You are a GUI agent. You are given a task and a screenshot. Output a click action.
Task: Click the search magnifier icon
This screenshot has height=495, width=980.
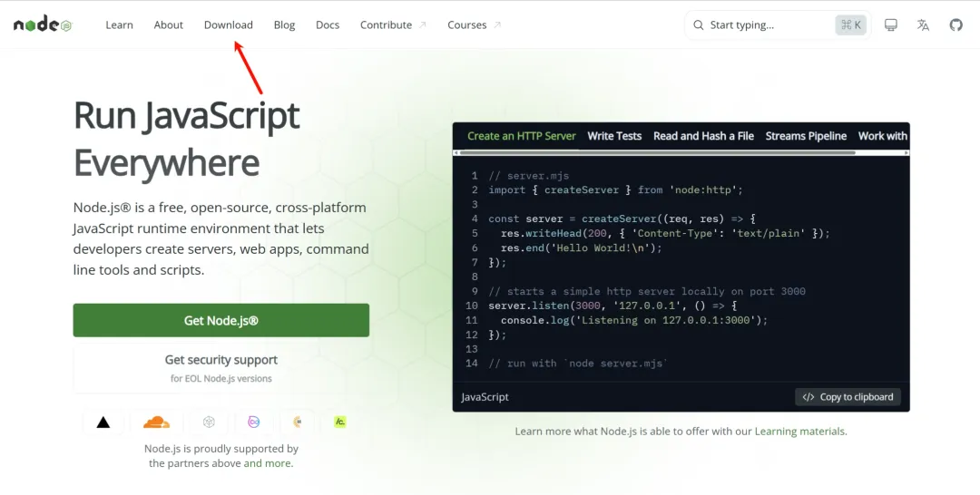[x=698, y=25]
